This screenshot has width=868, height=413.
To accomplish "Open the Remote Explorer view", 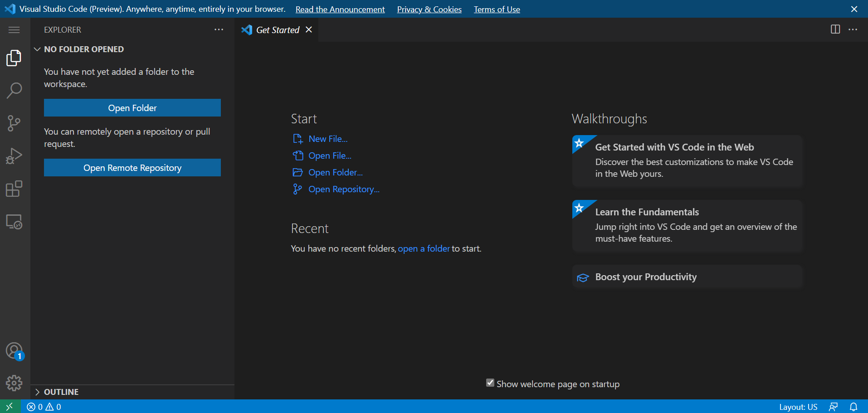I will click(x=14, y=222).
